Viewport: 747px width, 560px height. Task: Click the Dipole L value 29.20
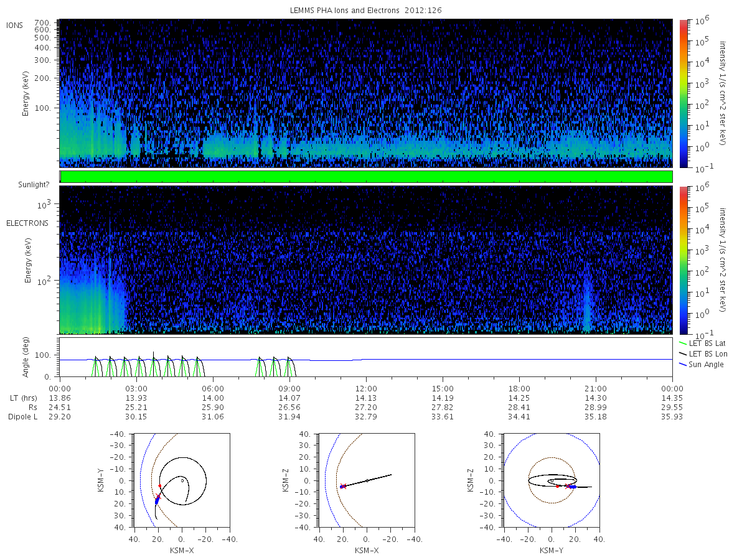pos(60,417)
